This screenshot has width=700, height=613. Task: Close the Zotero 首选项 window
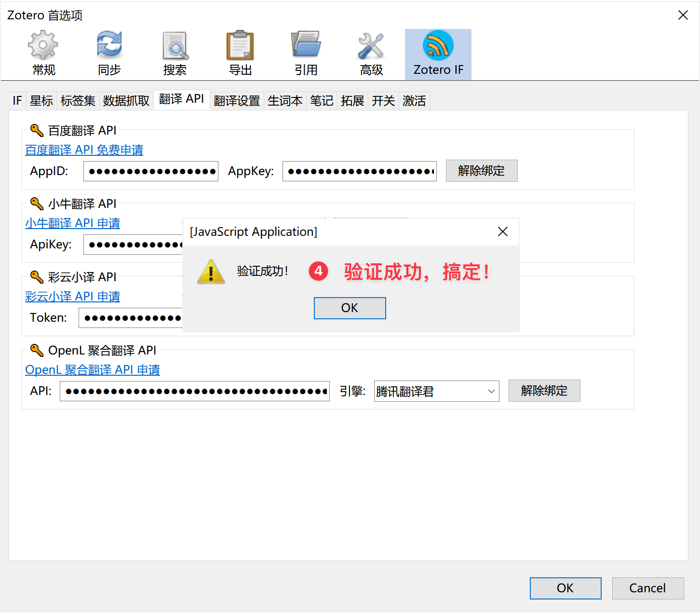point(683,15)
